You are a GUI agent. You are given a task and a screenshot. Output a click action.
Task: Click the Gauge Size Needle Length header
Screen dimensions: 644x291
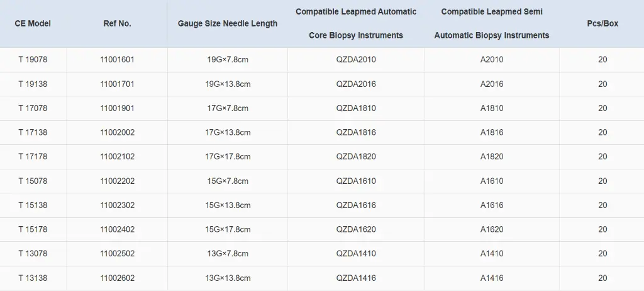pos(227,23)
